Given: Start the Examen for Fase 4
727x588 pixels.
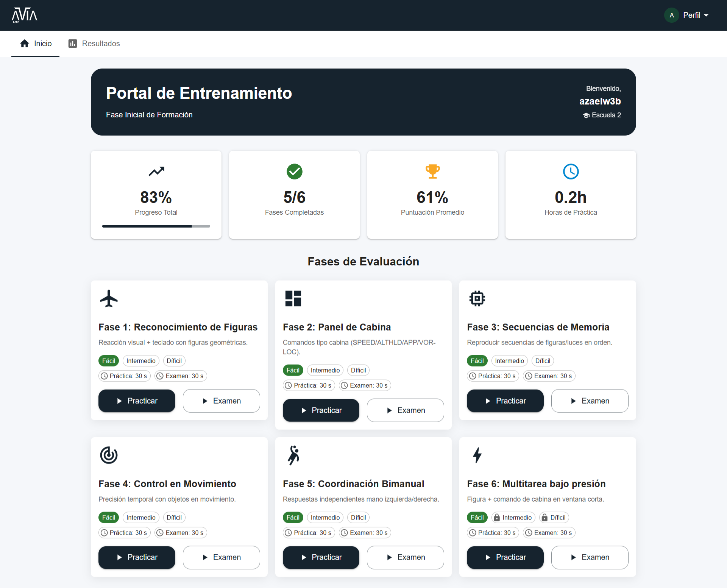Looking at the screenshot, I should pos(221,557).
